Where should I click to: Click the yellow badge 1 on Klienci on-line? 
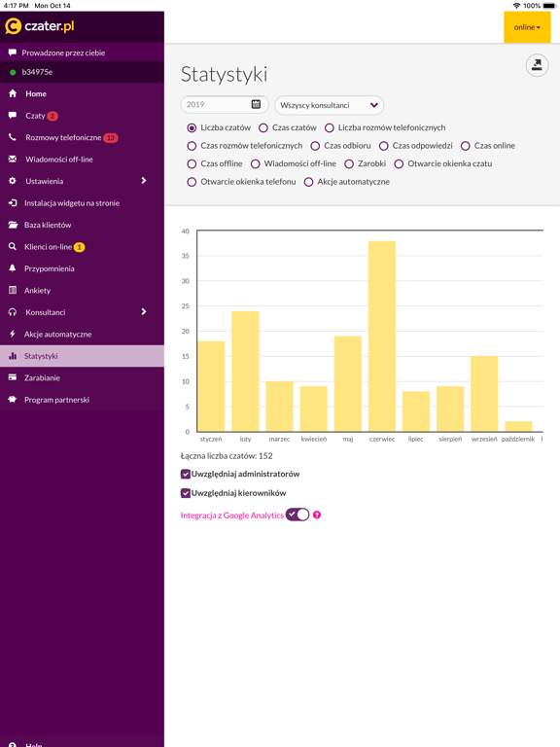79,247
